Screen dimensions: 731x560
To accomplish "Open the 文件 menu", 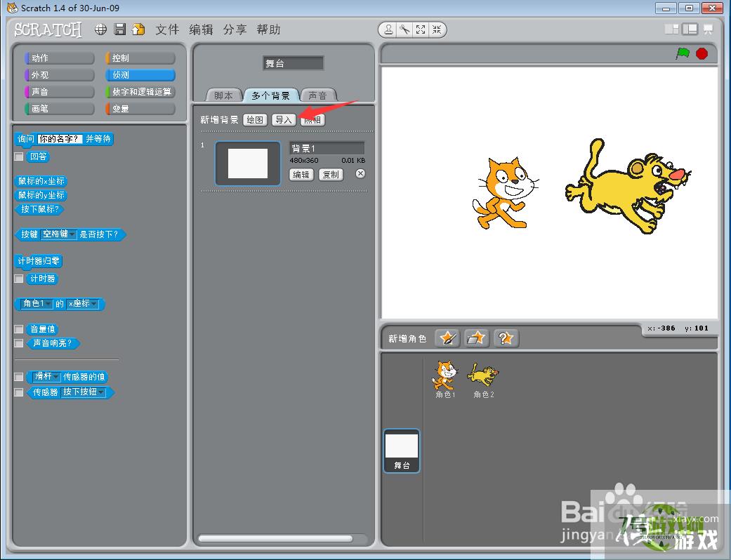I will click(x=167, y=29).
